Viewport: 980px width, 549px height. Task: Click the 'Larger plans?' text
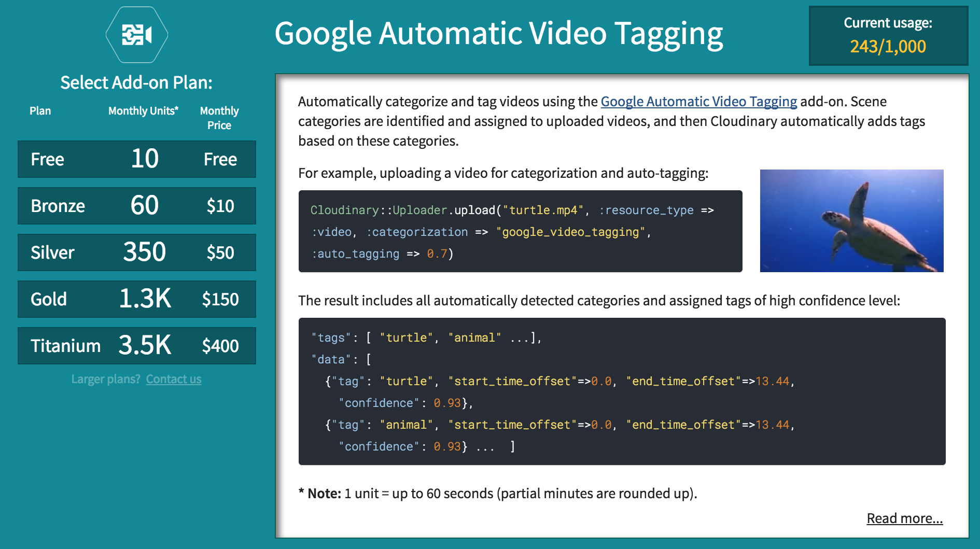pyautogui.click(x=106, y=379)
